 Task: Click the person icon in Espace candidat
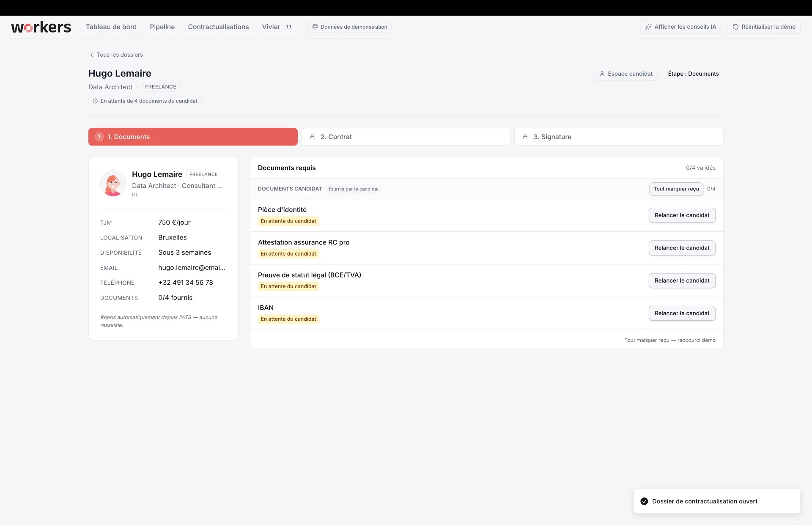(x=602, y=74)
